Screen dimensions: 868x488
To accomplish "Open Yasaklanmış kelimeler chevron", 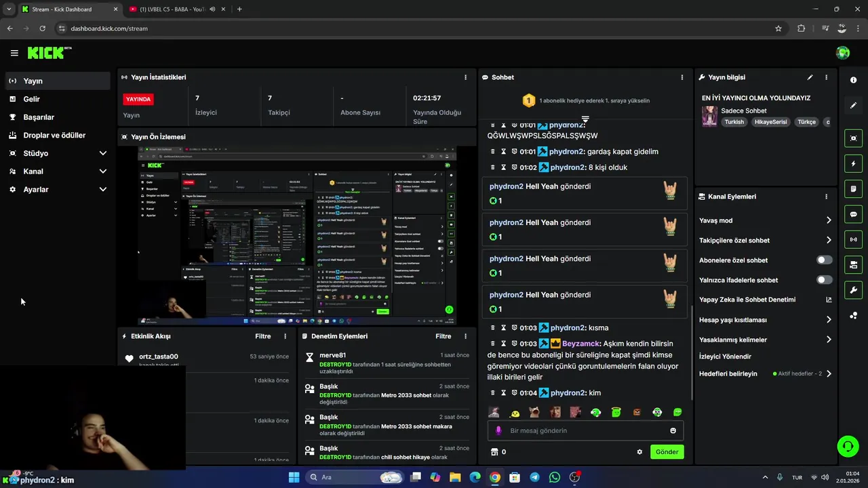I will coord(829,340).
